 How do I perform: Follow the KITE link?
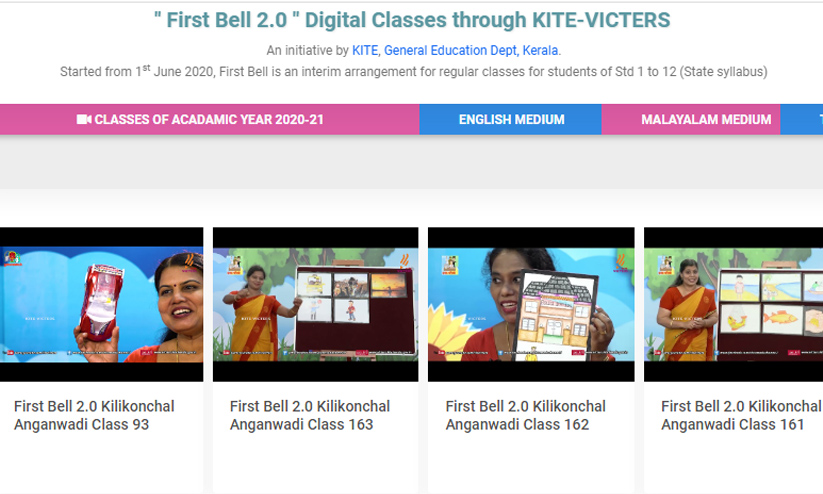point(365,50)
